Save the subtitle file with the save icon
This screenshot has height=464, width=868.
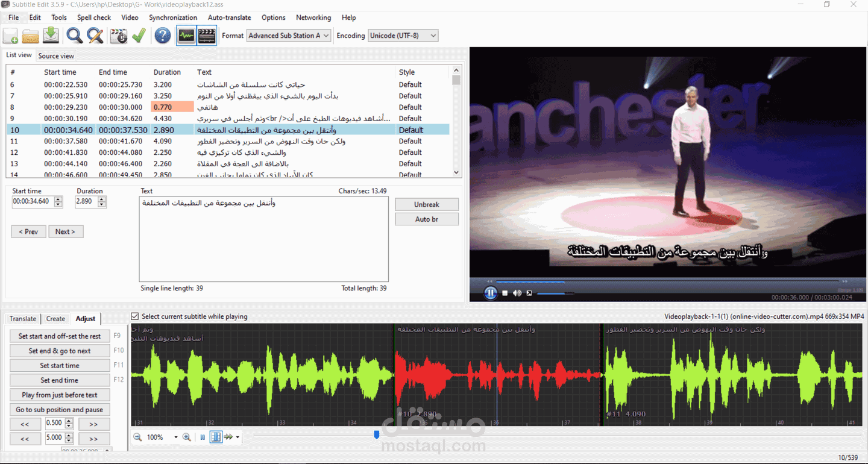(x=51, y=36)
